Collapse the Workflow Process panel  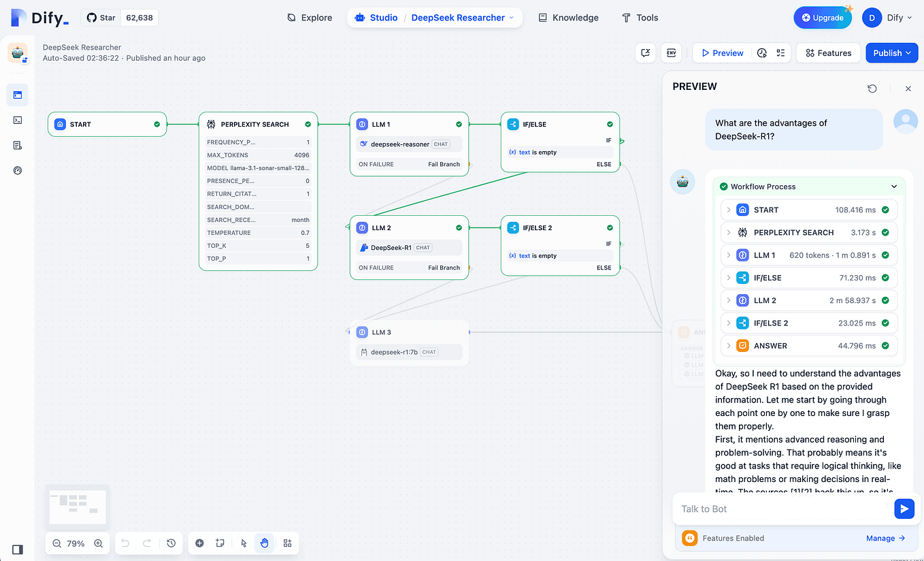[895, 186]
